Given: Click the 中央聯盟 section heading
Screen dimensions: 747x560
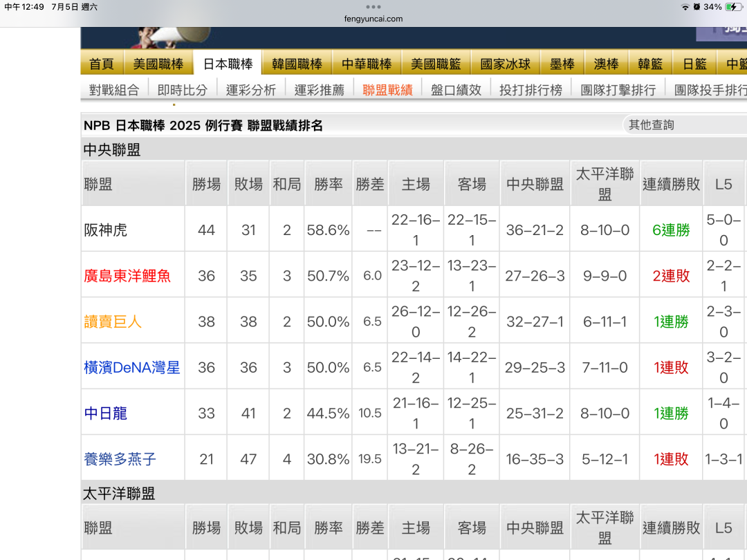Looking at the screenshot, I should (112, 150).
